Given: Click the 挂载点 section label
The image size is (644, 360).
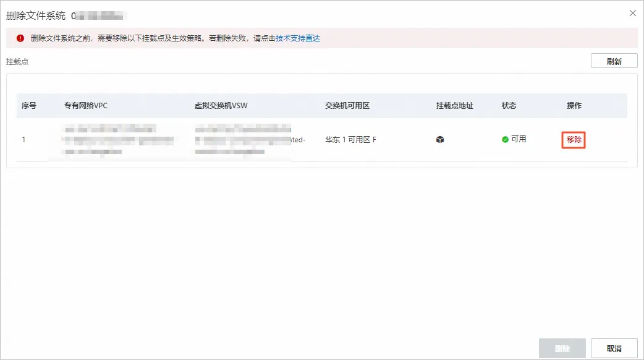Looking at the screenshot, I should pos(17,62).
